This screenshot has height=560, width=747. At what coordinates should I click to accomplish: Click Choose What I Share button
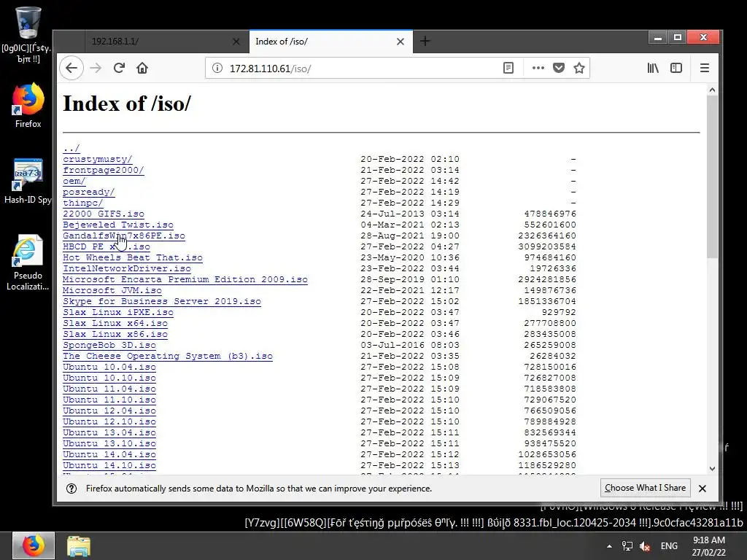coord(645,488)
